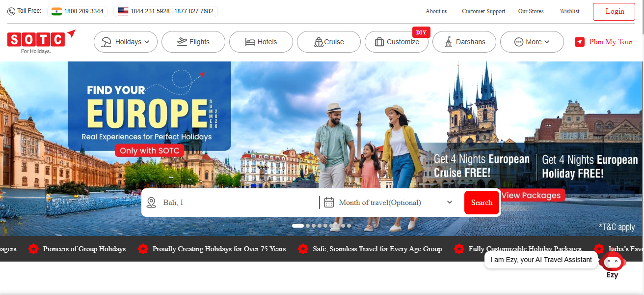Click the calendar icon in search bar
Image resolution: width=644 pixels, height=295 pixels.
[329, 203]
